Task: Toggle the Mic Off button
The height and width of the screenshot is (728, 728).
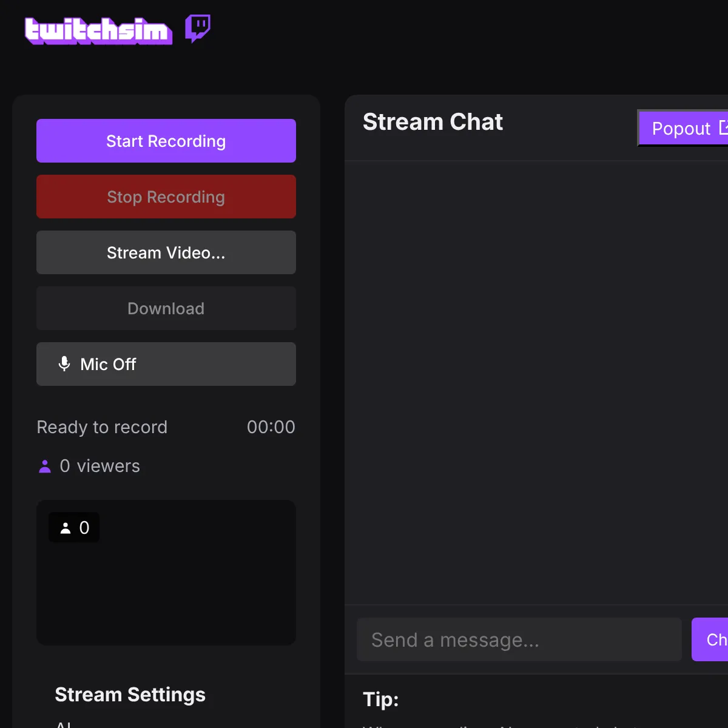Action: (166, 364)
